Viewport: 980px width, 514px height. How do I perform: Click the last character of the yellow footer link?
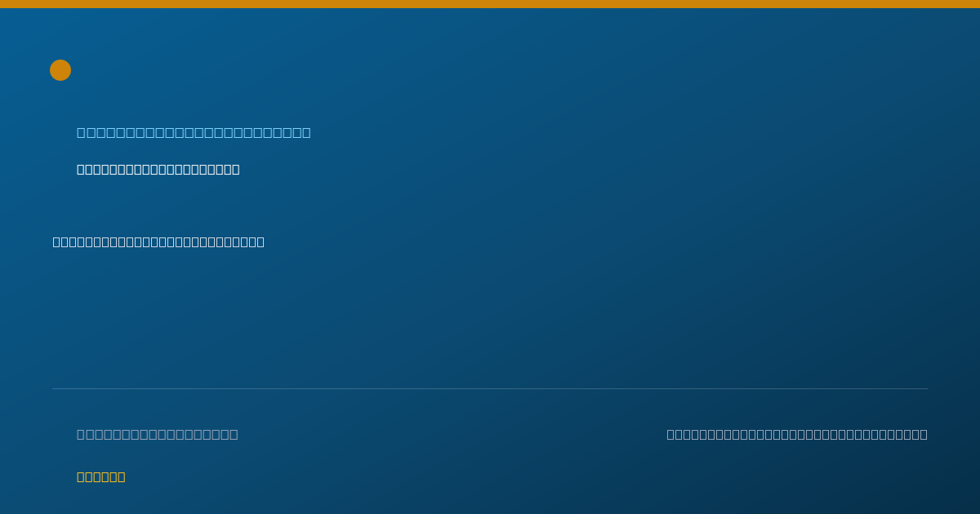[121, 476]
